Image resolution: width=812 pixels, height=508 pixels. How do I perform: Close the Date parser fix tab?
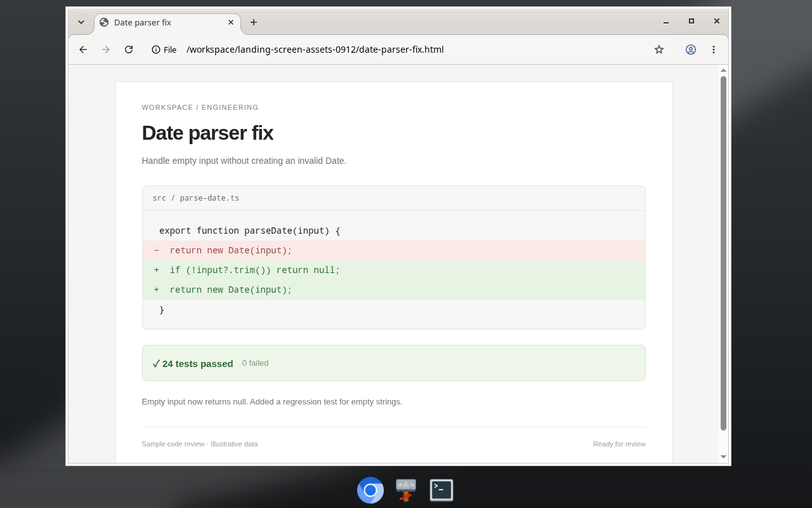coord(231,22)
